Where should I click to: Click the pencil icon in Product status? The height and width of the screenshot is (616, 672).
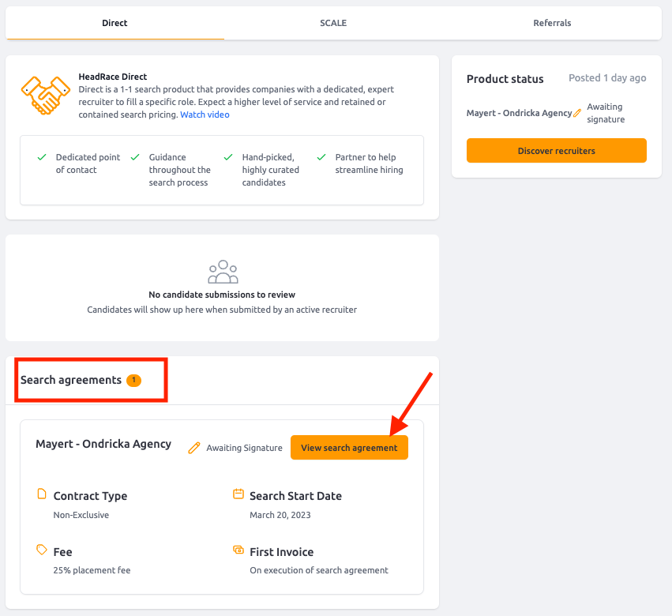coord(577,113)
